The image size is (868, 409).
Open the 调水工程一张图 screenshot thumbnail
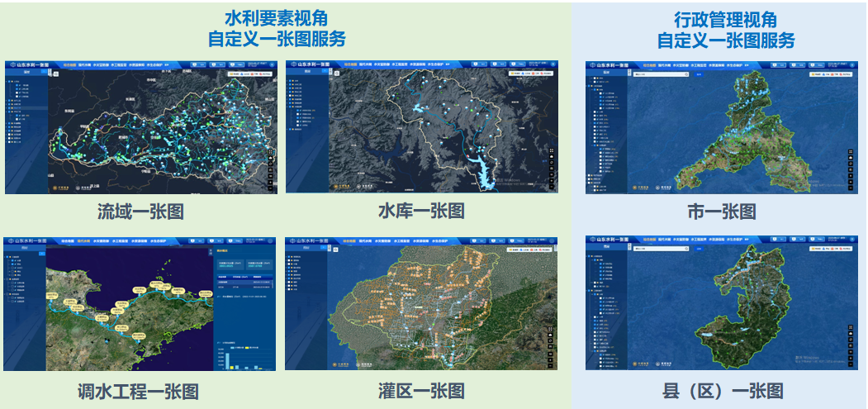pos(140,304)
